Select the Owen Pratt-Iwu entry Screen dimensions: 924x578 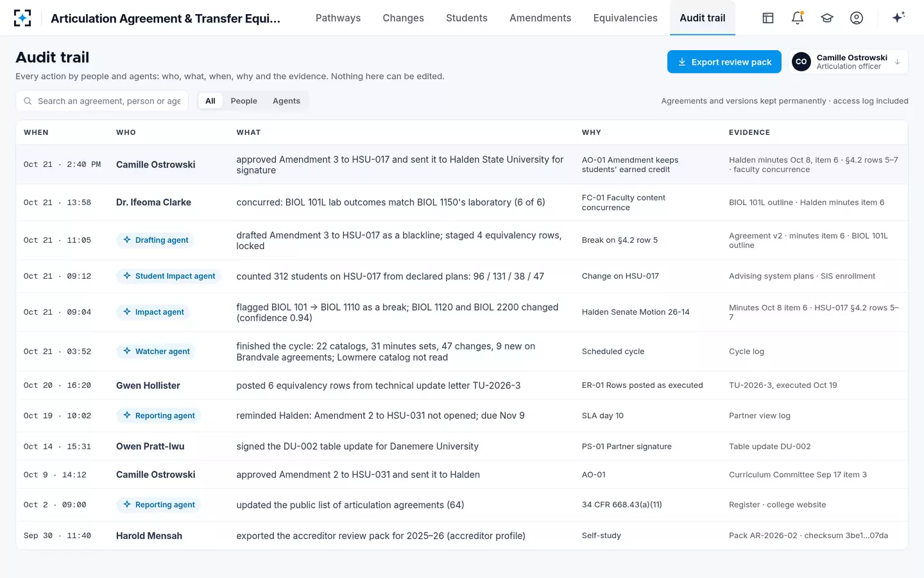[x=150, y=446]
